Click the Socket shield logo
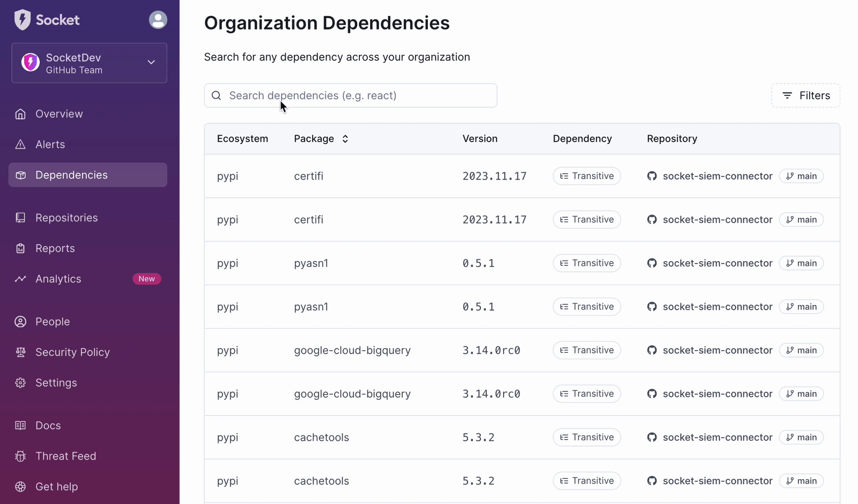Image resolution: width=858 pixels, height=504 pixels. coord(23,20)
